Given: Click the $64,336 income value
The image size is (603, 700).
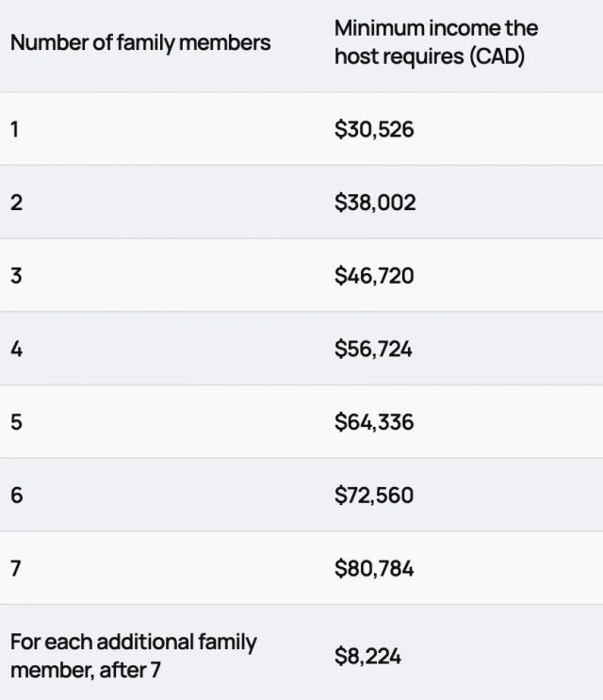Looking at the screenshot, I should pos(374,422).
